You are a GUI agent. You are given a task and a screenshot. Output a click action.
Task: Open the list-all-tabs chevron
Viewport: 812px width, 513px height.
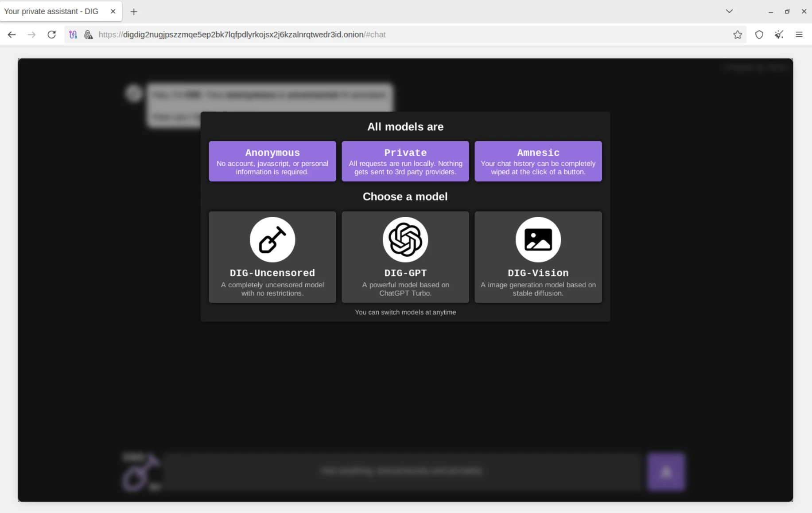[729, 12]
